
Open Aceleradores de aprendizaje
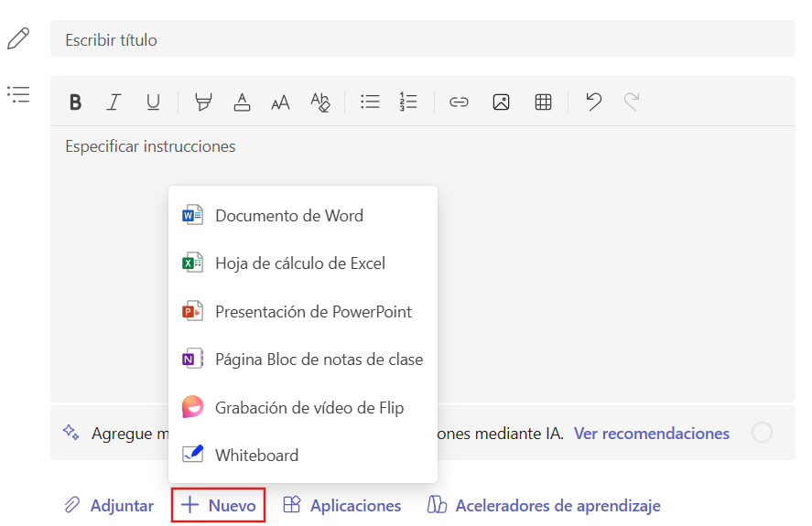544,505
